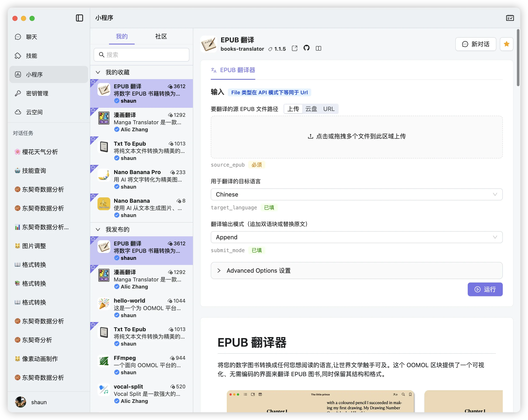Select 云盘 as the file source
The height and width of the screenshot is (420, 528).
pyautogui.click(x=311, y=109)
